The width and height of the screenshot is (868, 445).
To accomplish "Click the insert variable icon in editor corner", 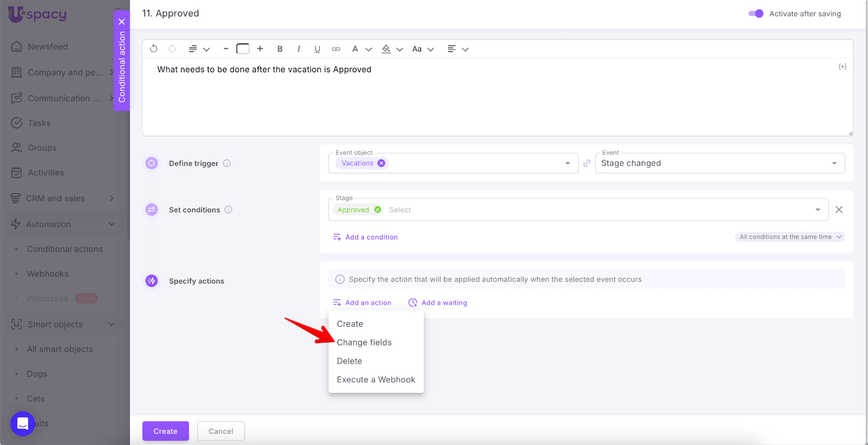I will [842, 67].
